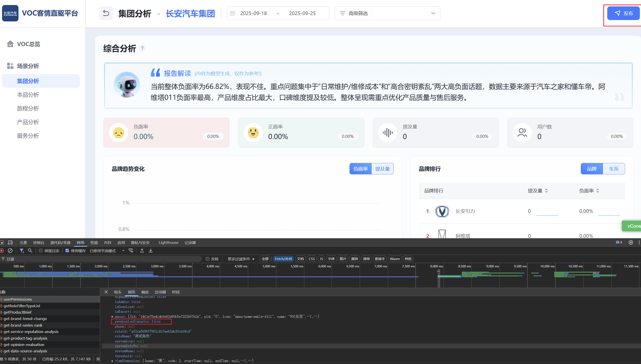This screenshot has width=641, height=364.
Task: Enable the 保留日志 checkbox
Action: [41, 250]
